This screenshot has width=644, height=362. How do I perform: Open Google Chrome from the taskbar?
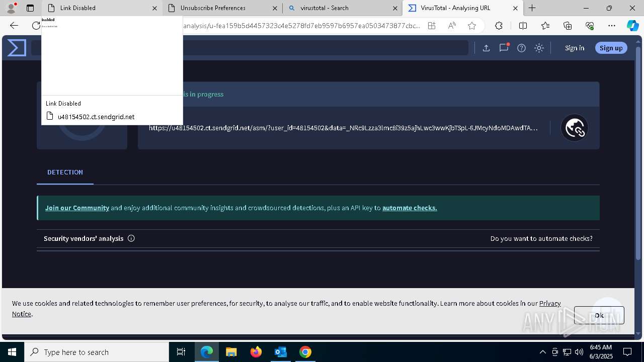305,352
